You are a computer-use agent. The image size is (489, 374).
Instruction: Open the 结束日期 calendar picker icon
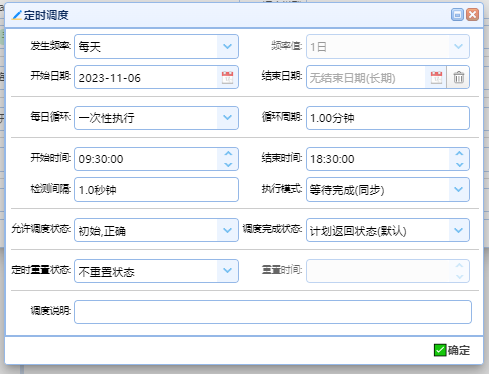tap(436, 78)
